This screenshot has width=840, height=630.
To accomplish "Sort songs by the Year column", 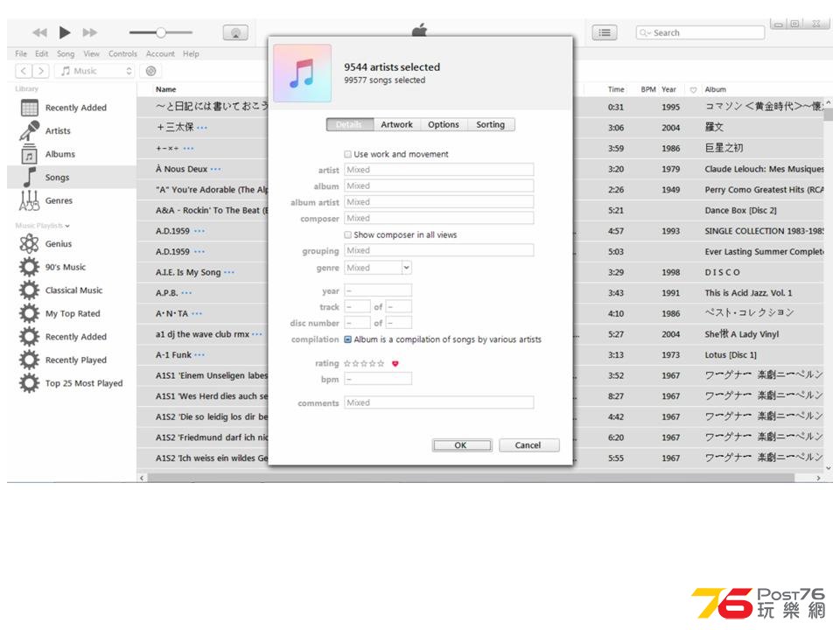I will (x=668, y=89).
